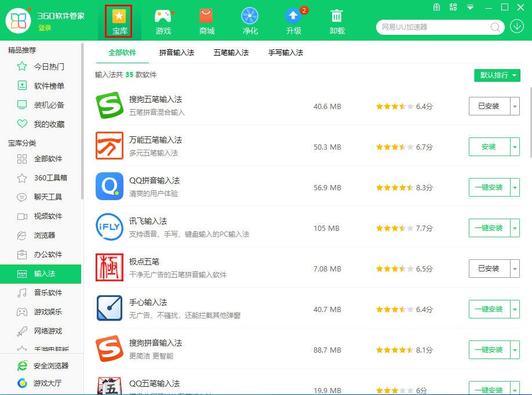
Task: Switch to the 拼音输入法 tab
Action: click(x=177, y=52)
